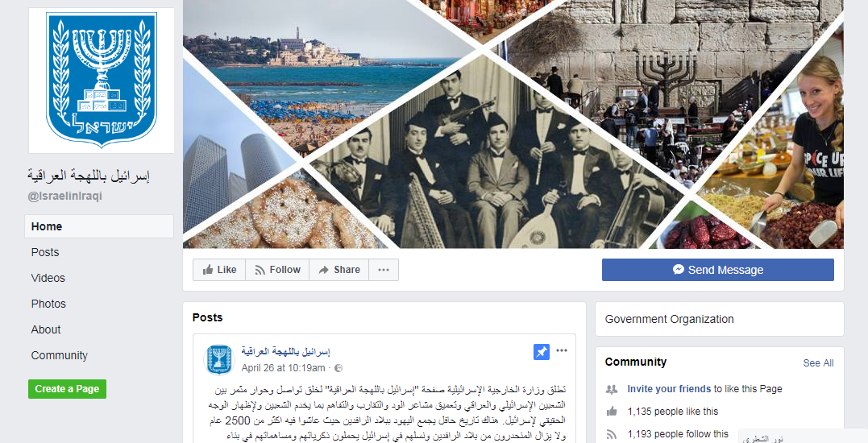Screen dimensions: 868x443
Task: Send Message to the page
Action: click(718, 270)
